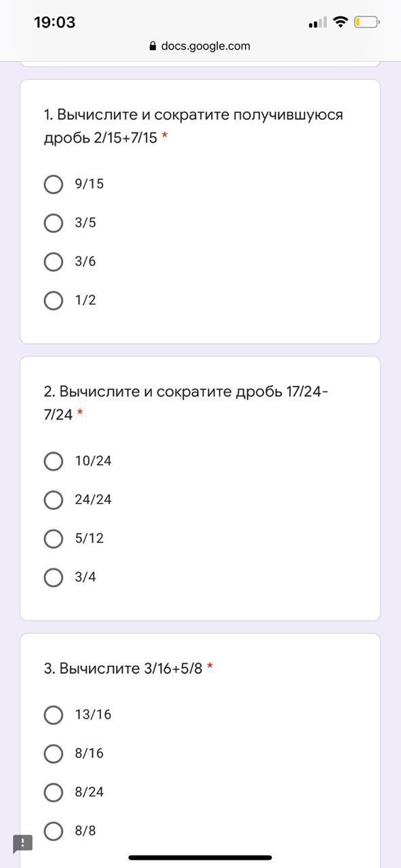
Task: Select 1/2 as answer to question 1
Action: pos(54,300)
